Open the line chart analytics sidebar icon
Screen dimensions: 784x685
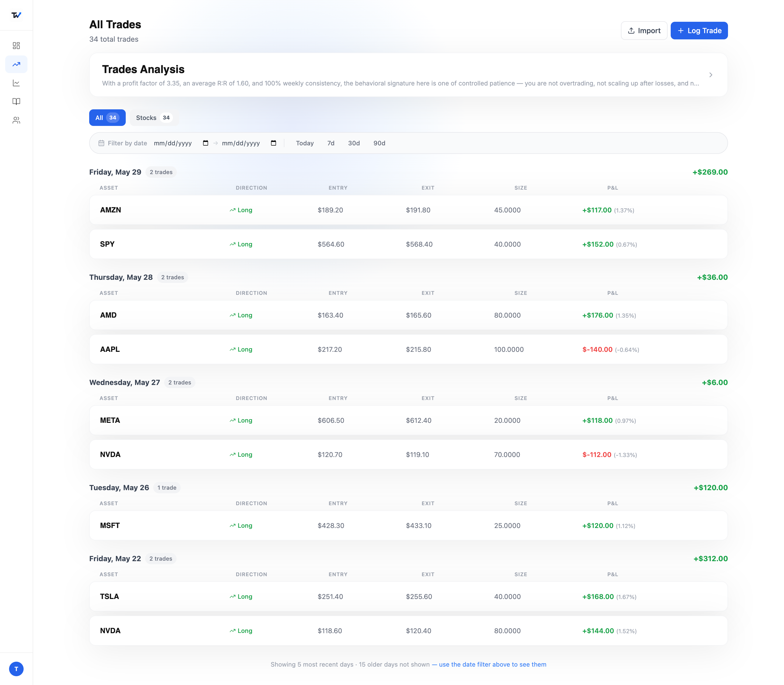click(x=16, y=83)
